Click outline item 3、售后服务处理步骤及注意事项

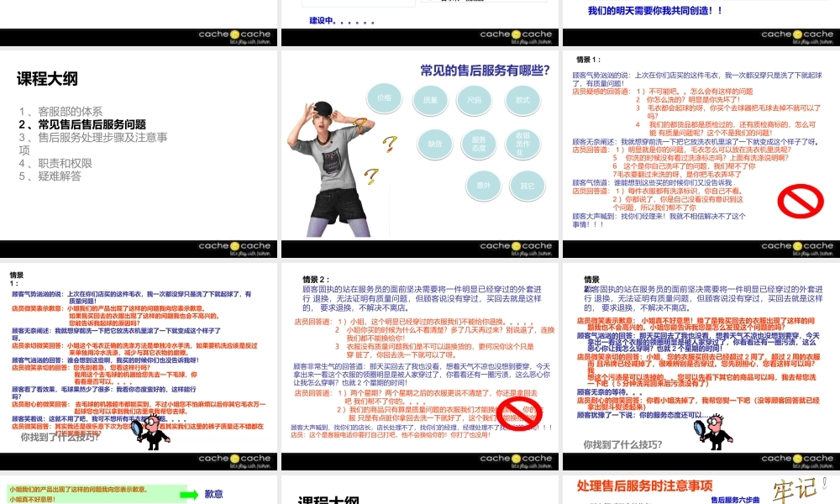coord(93,144)
